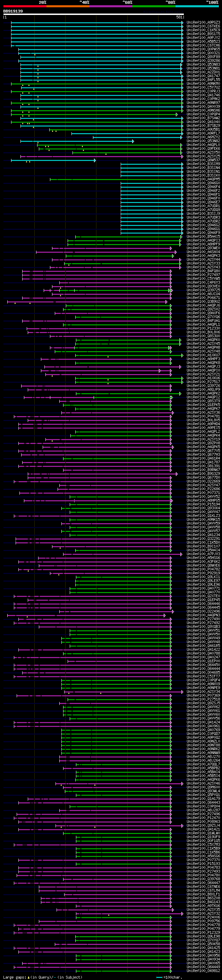Click the cyan ~100% identity legend segment

click(x=197, y=6)
